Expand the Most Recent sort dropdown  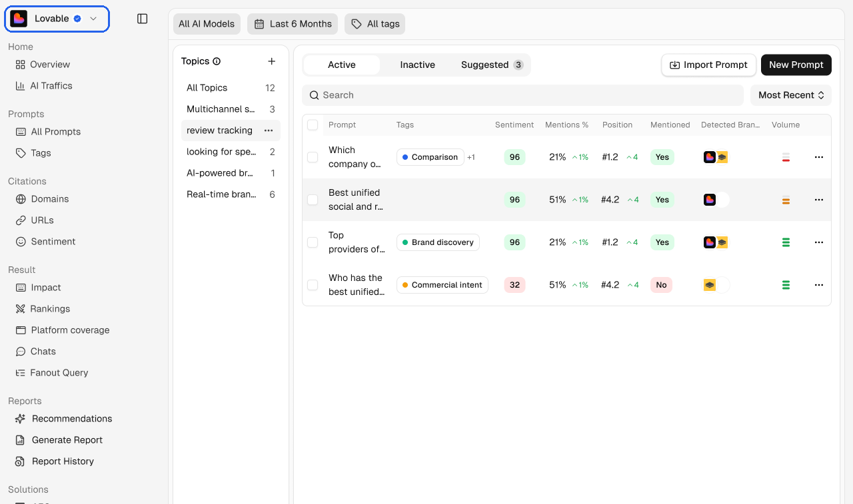[x=791, y=95]
